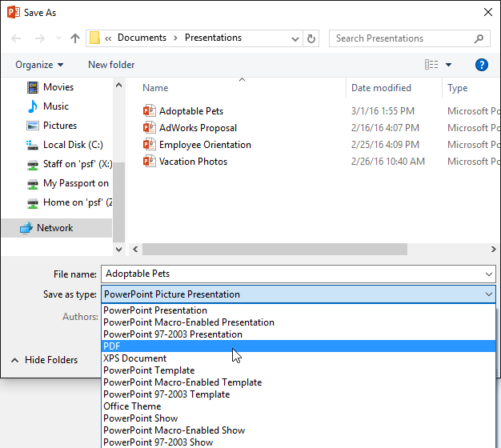Select the Vacation Photos file
501x448 pixels.
tap(193, 162)
